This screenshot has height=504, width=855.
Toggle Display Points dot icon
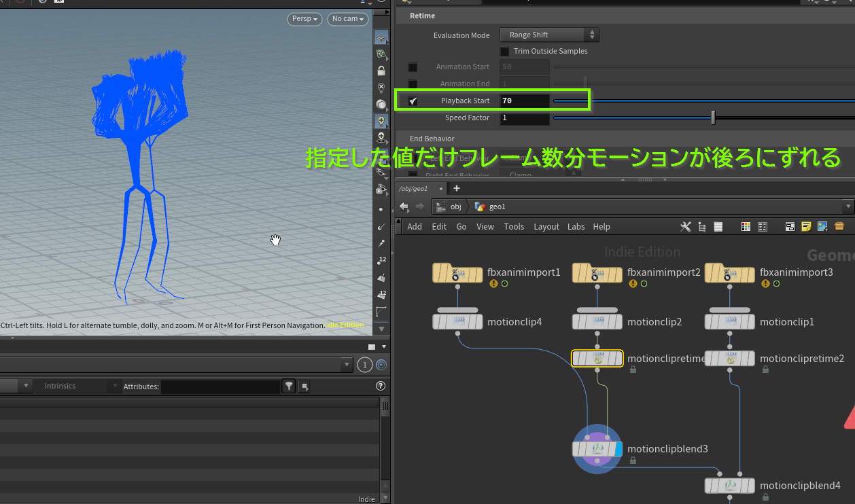tap(381, 209)
